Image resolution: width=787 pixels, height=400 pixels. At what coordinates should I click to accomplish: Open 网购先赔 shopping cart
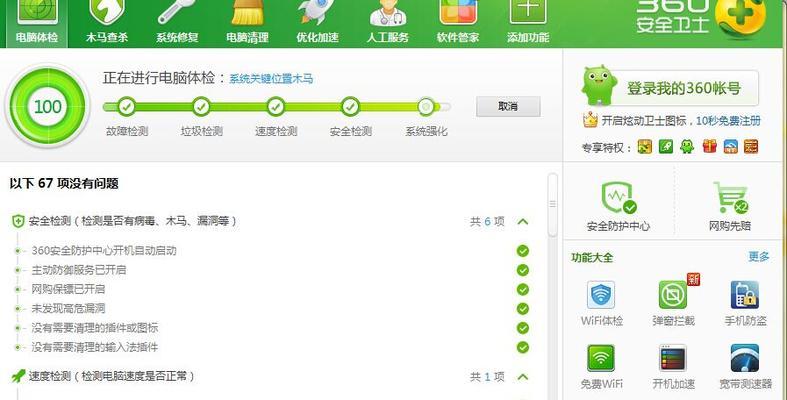coord(730,207)
